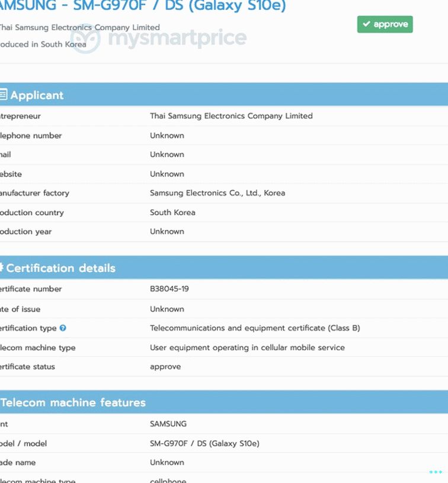Select the Applicant section header
The width and height of the screenshot is (448, 483).
coord(224,94)
